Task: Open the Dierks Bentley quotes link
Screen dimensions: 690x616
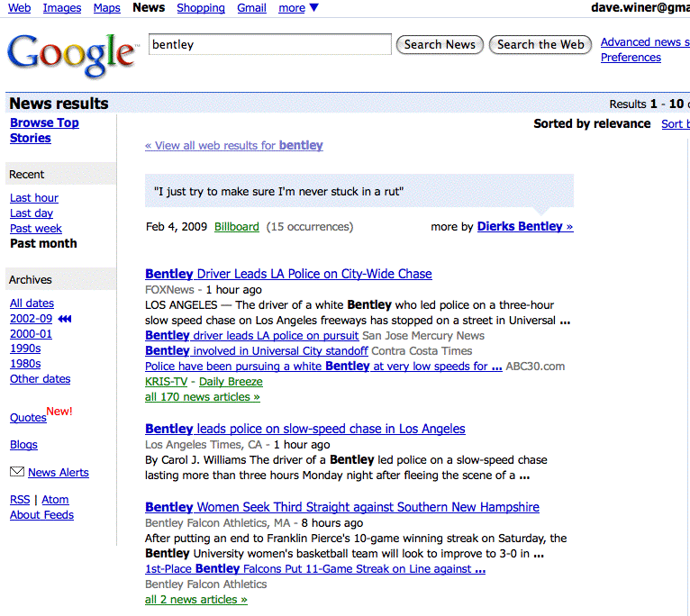Action: [x=524, y=227]
